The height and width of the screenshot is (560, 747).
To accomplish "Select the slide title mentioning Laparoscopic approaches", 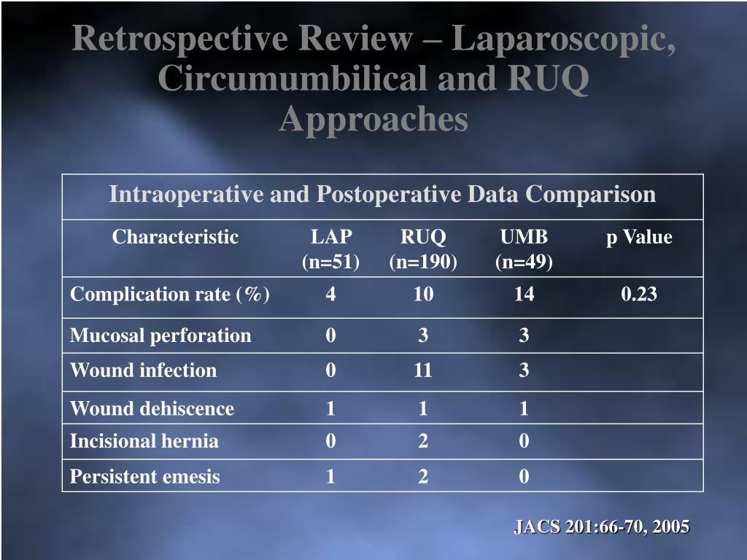I will (374, 79).
